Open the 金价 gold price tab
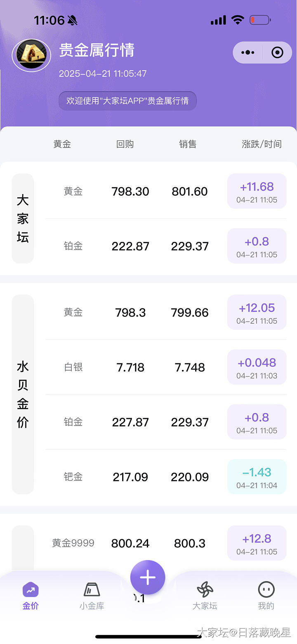 point(31,596)
